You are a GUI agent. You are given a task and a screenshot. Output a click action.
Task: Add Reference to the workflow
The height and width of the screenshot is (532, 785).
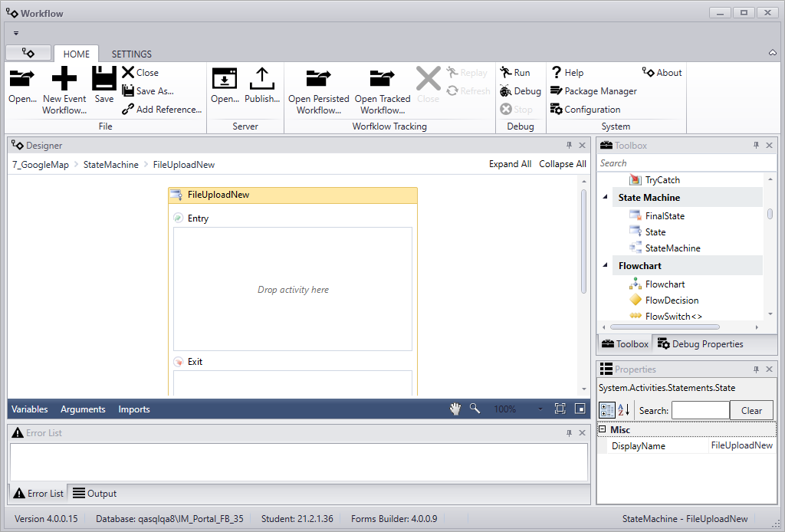161,109
